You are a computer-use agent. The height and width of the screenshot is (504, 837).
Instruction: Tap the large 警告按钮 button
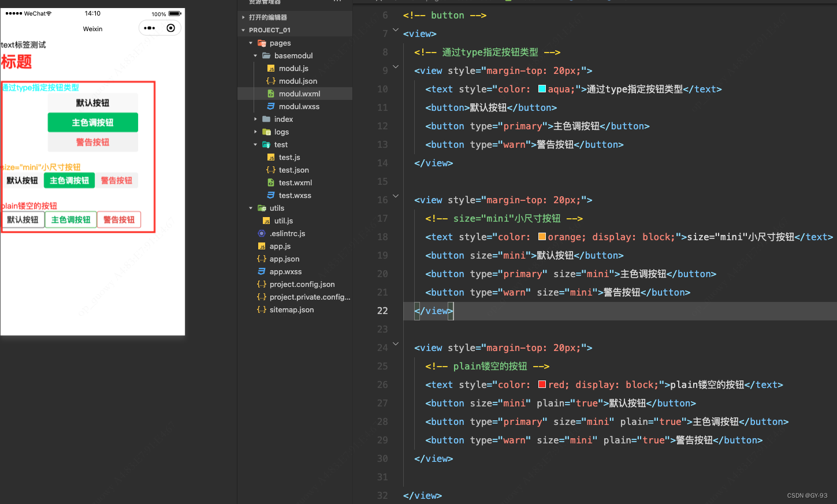[93, 142]
